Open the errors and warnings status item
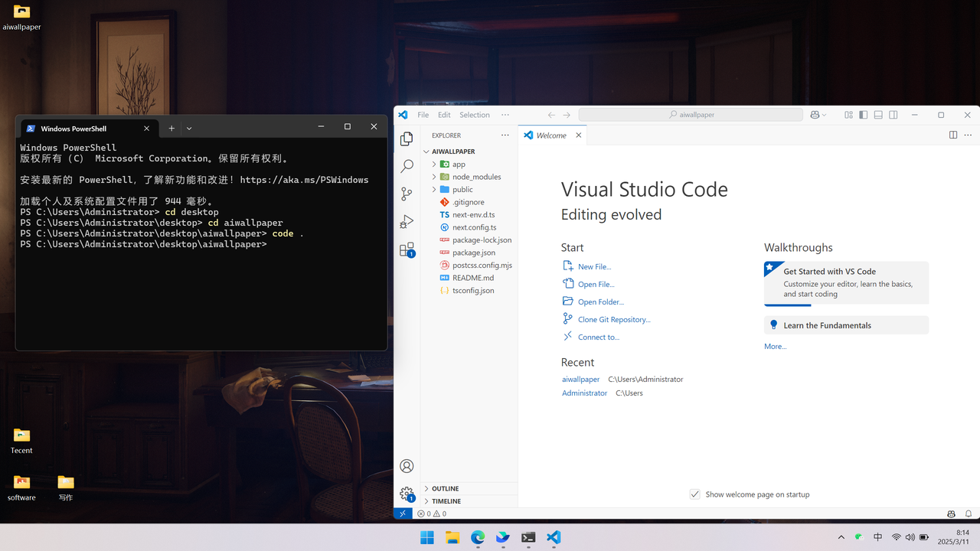Screen dimensions: 980x551 pos(432,514)
